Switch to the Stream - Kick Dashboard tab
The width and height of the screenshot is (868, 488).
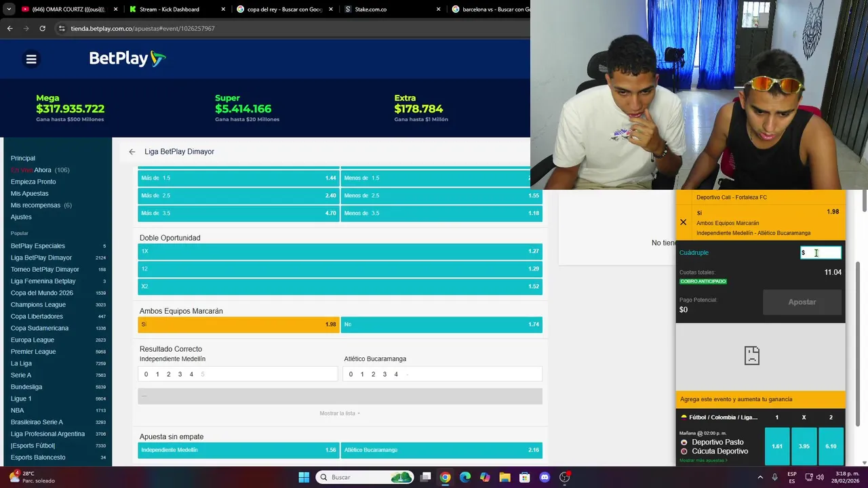176,9
